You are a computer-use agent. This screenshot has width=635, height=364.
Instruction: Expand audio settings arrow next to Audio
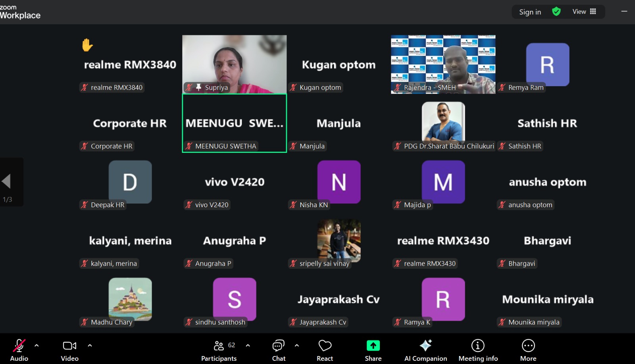37,345
